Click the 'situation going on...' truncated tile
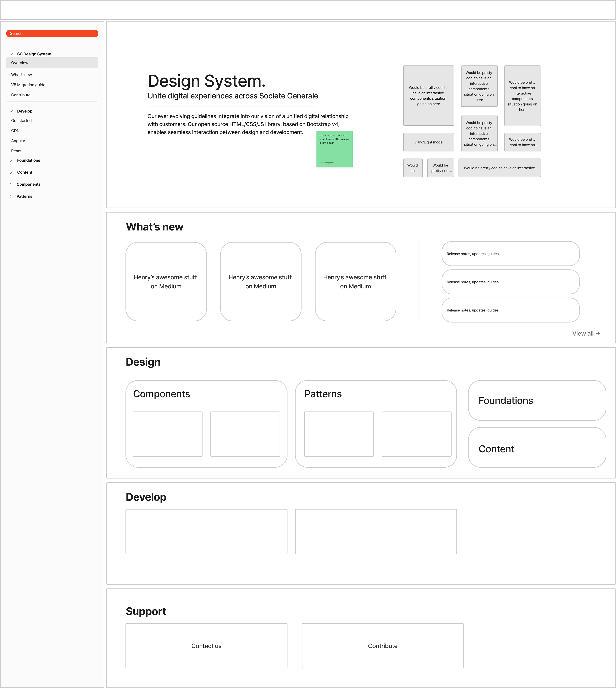616x688 pixels. point(479,133)
